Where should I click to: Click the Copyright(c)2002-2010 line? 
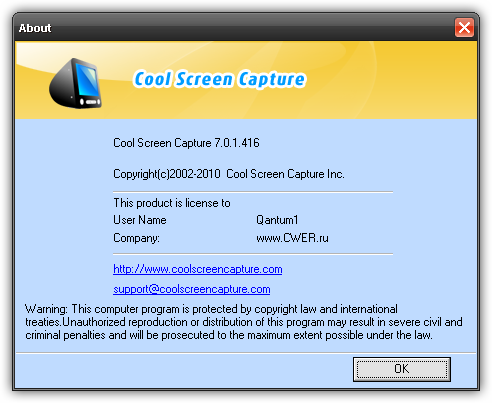229,174
